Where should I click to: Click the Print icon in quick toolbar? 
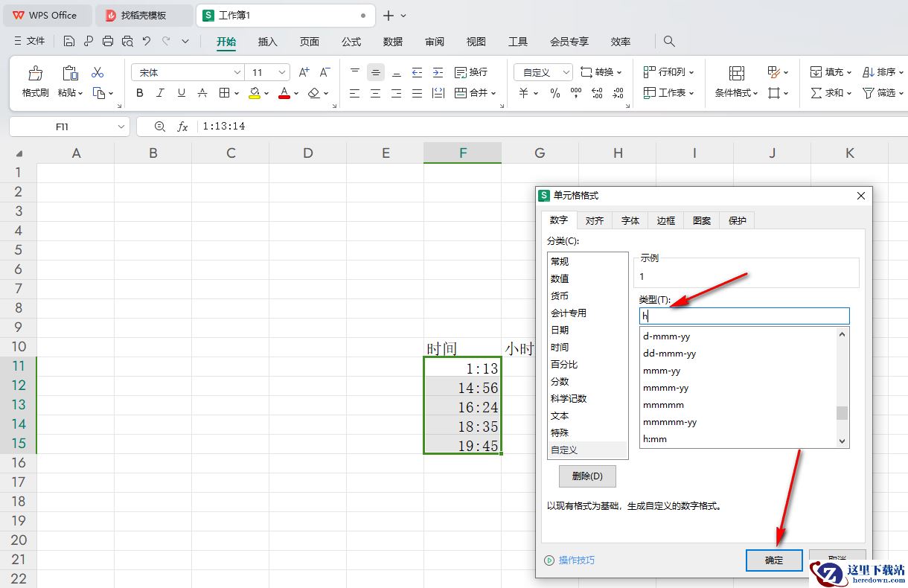click(108, 41)
